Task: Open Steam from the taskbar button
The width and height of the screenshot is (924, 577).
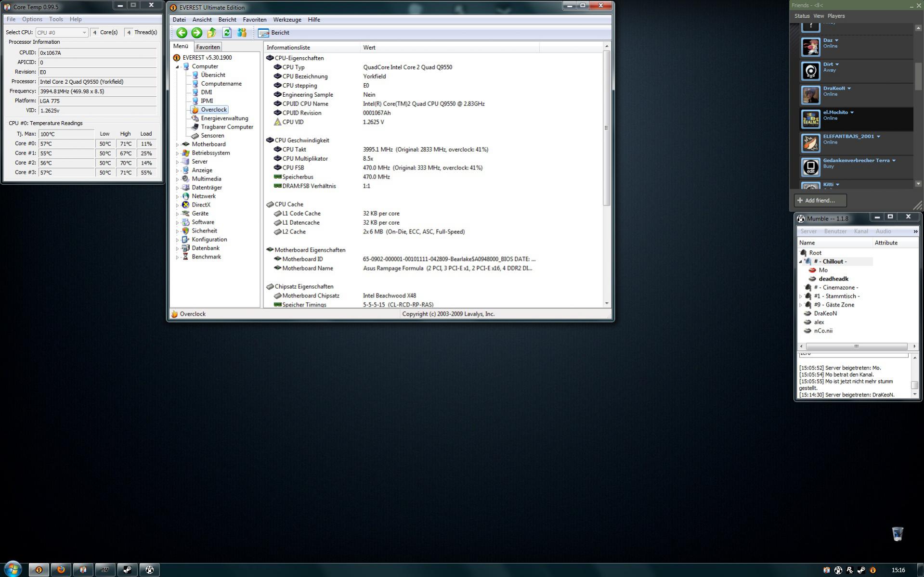Action: (x=128, y=570)
